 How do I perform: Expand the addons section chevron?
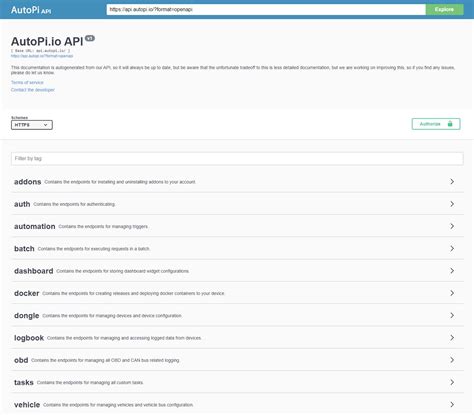pos(452,181)
